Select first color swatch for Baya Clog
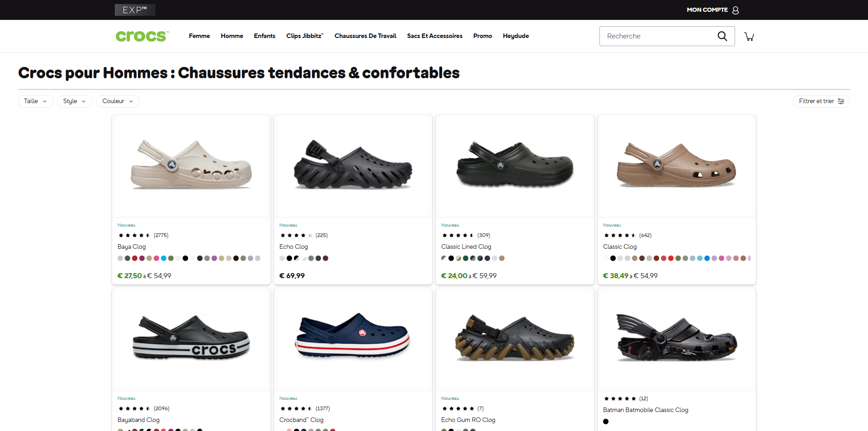Image resolution: width=868 pixels, height=431 pixels. [x=120, y=258]
